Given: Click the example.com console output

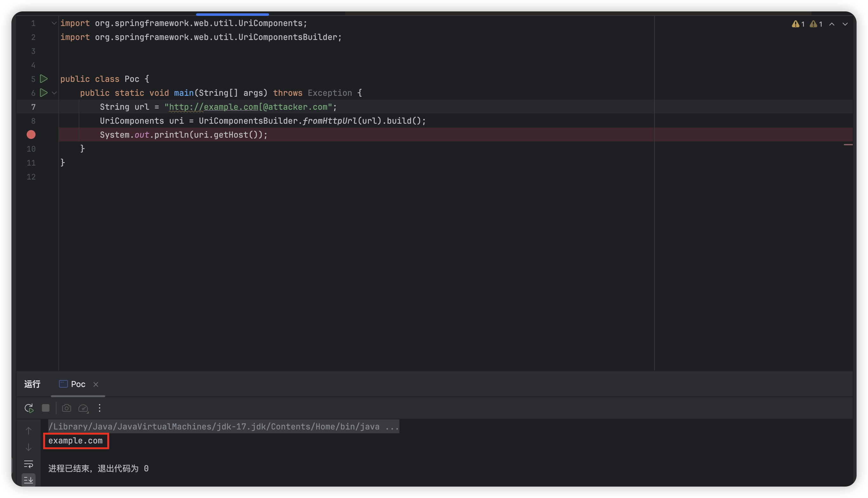Looking at the screenshot, I should click(76, 441).
